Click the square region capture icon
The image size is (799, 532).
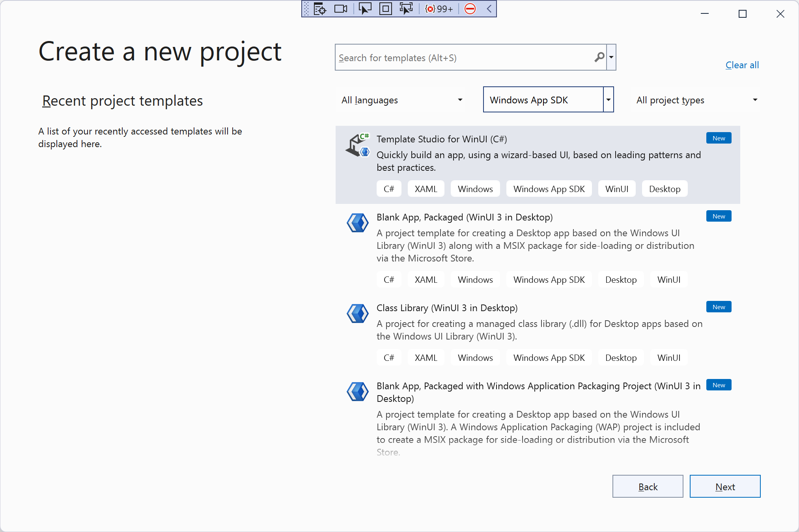[385, 9]
